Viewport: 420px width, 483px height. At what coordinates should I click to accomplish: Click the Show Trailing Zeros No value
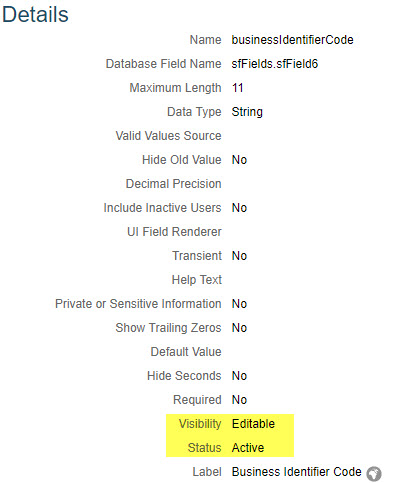point(239,328)
